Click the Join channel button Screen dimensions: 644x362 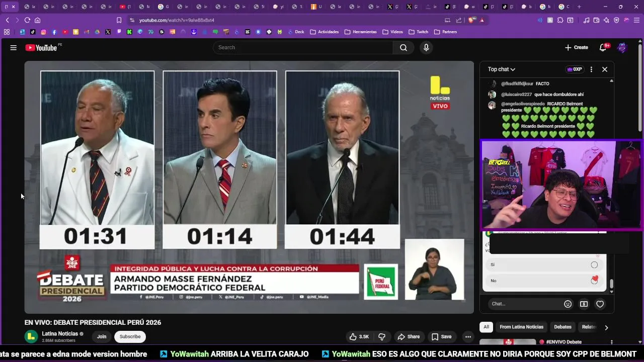(x=102, y=336)
